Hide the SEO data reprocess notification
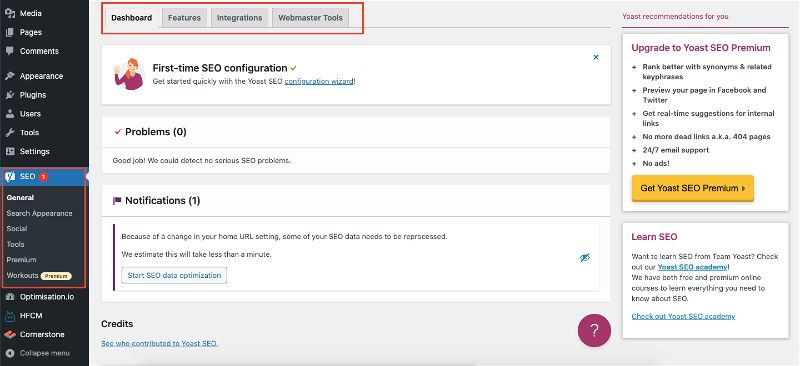Screen dimensions: 800x366 585,258
